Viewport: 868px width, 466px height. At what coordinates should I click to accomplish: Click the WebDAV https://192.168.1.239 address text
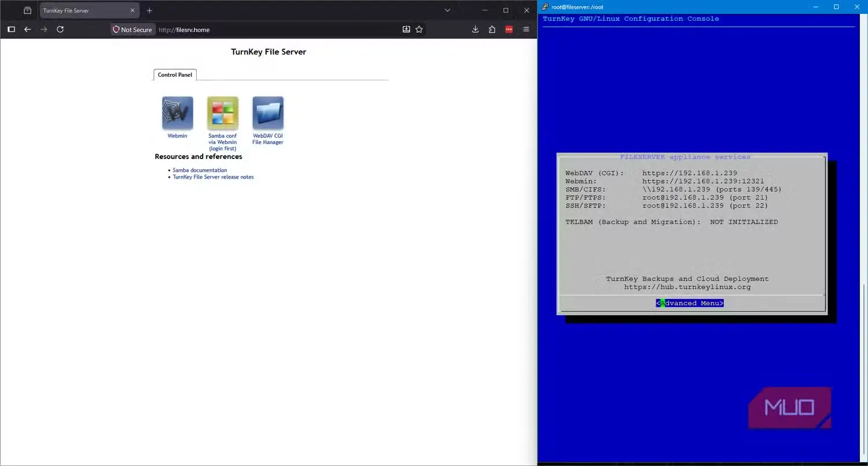690,173
